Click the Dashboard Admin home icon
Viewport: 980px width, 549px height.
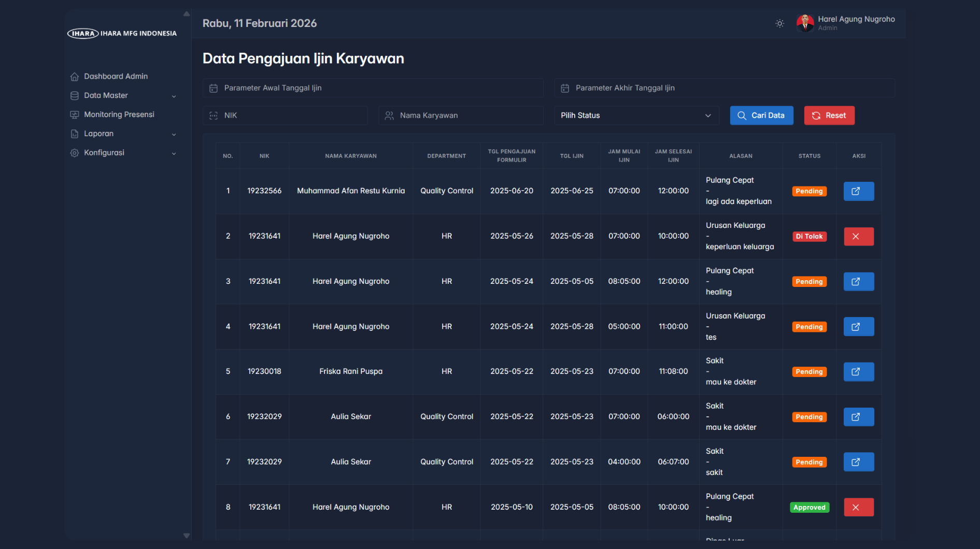click(x=75, y=77)
